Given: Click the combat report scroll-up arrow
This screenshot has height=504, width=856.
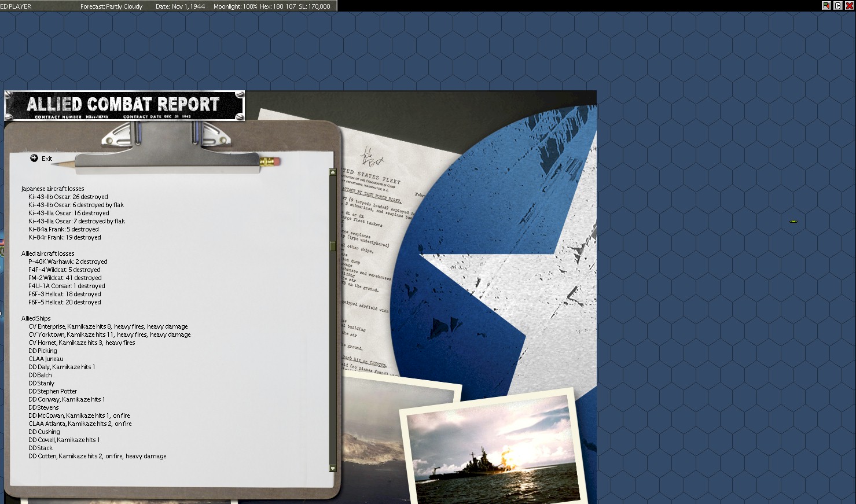Looking at the screenshot, I should (333, 172).
